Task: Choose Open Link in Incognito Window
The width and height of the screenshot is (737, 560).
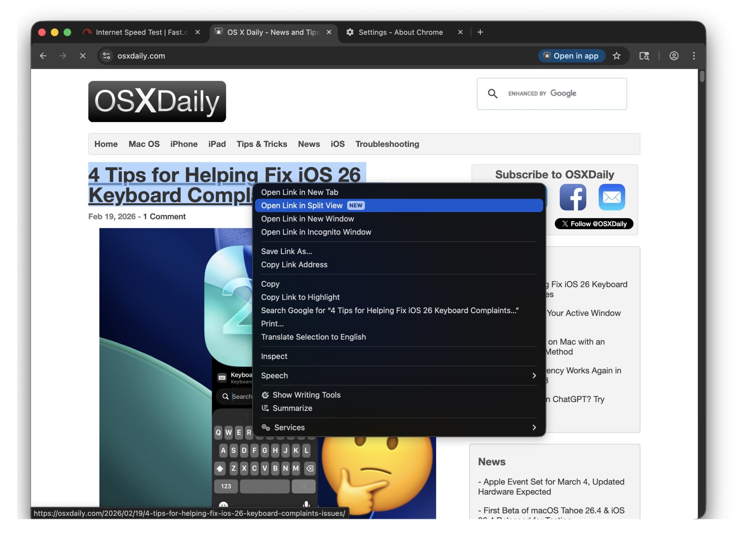Action: [399, 232]
